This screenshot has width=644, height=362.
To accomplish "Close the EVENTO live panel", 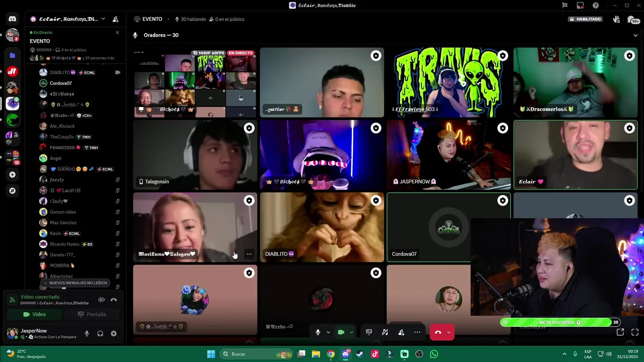I will click(x=117, y=32).
